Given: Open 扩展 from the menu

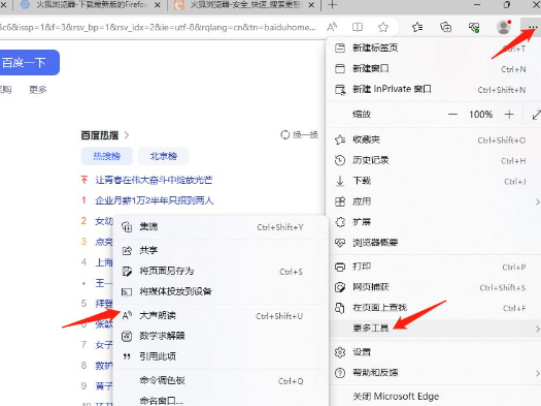Looking at the screenshot, I should [433, 222].
